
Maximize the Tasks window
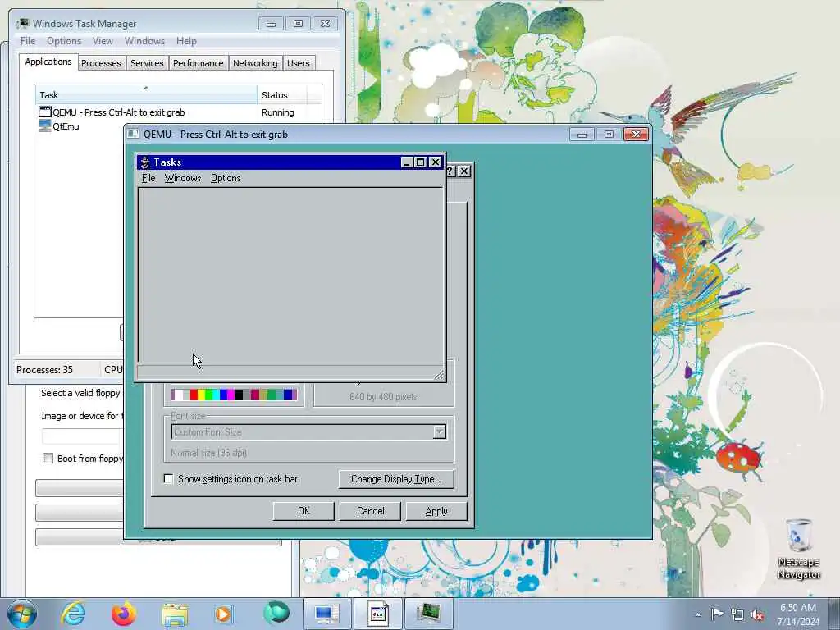pos(421,162)
